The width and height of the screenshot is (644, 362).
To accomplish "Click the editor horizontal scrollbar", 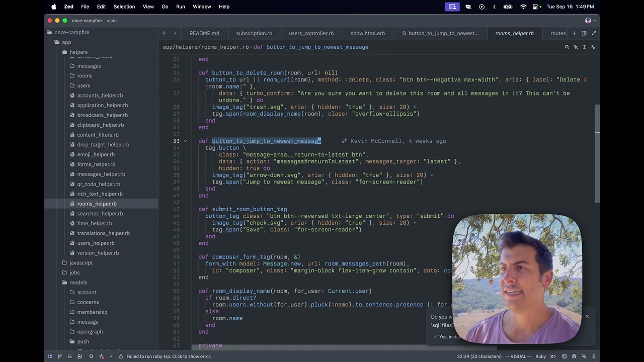I will [x=344, y=347].
